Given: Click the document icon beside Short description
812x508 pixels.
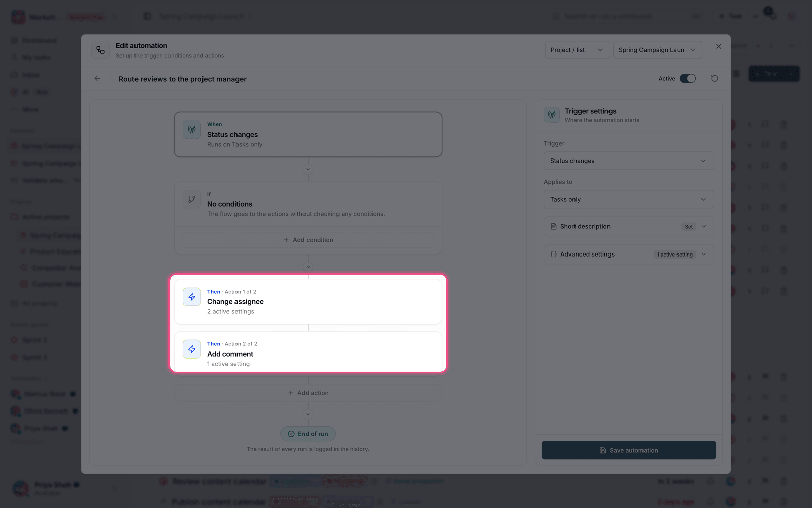Looking at the screenshot, I should (554, 227).
